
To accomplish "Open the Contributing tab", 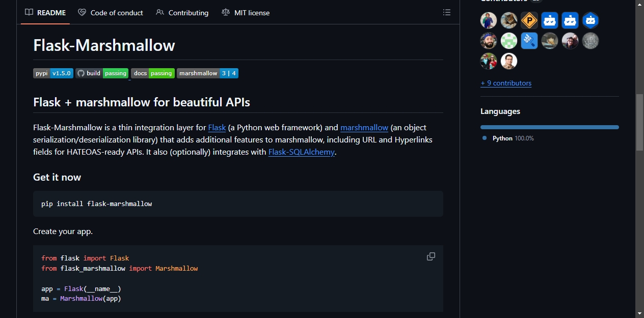I will pos(182,13).
